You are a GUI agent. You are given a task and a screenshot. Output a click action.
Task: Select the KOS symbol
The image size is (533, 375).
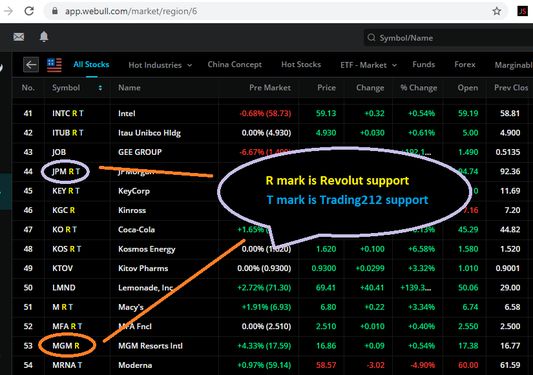60,249
